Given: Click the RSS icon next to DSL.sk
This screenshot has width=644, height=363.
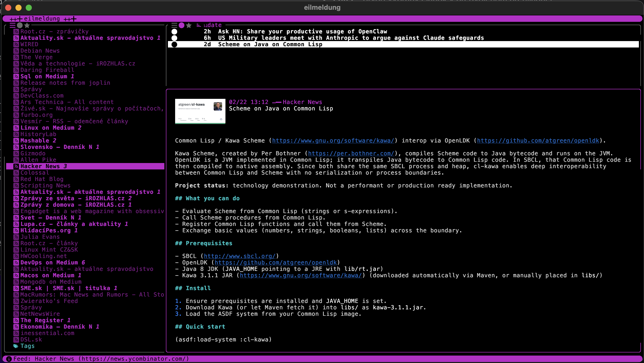Looking at the screenshot, I should (x=16, y=340).
